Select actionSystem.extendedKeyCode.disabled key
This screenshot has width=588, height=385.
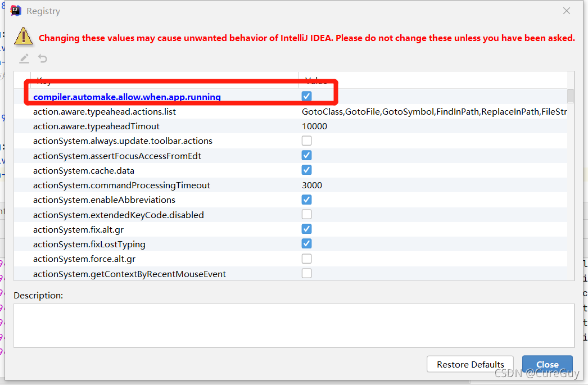tap(119, 215)
